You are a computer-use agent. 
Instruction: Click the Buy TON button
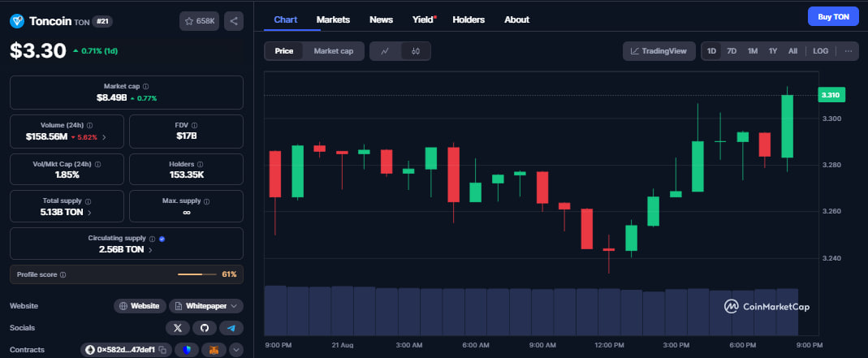pos(833,17)
